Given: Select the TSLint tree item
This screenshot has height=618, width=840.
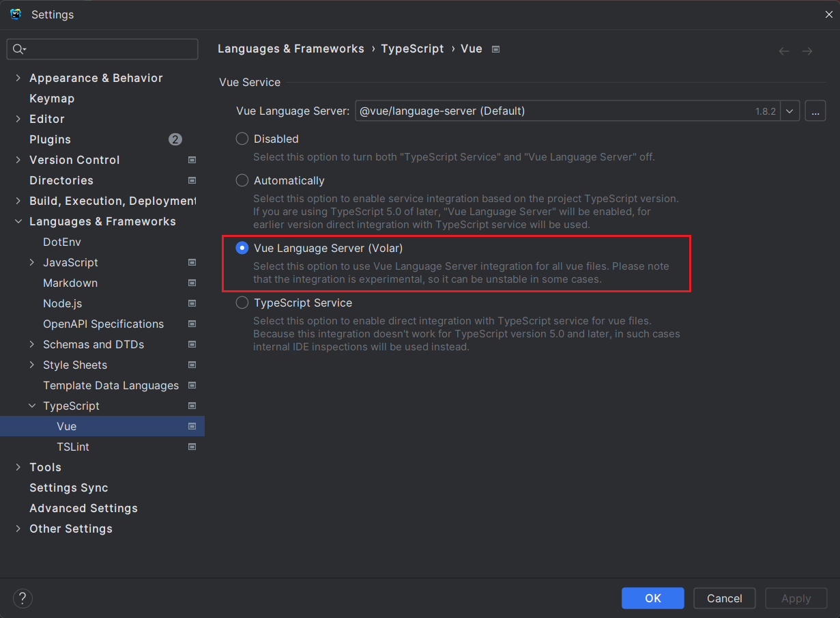Looking at the screenshot, I should click(102, 447).
